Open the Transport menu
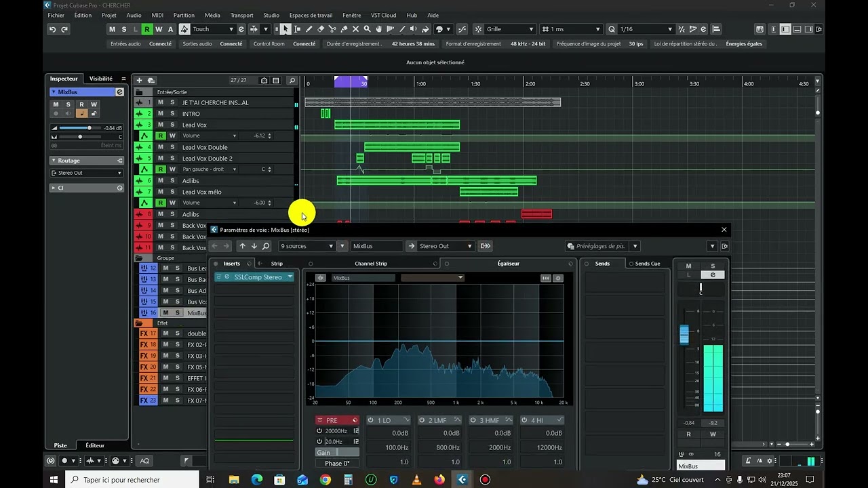Image resolution: width=868 pixels, height=488 pixels. tap(241, 15)
